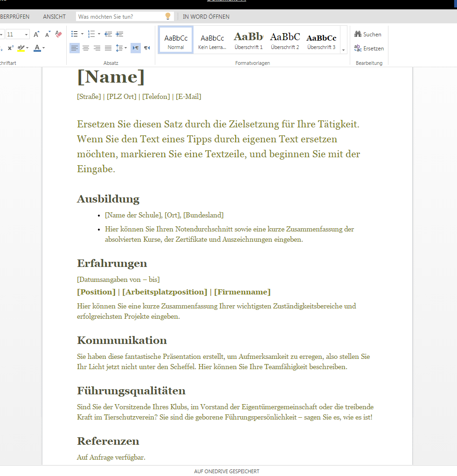Click the [Position] placeholder
The height and width of the screenshot is (476, 457).
click(96, 292)
